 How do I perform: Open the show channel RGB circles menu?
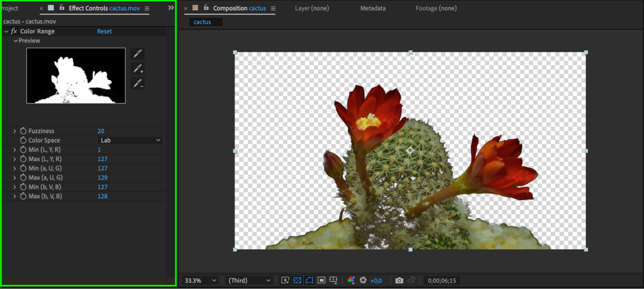point(351,280)
